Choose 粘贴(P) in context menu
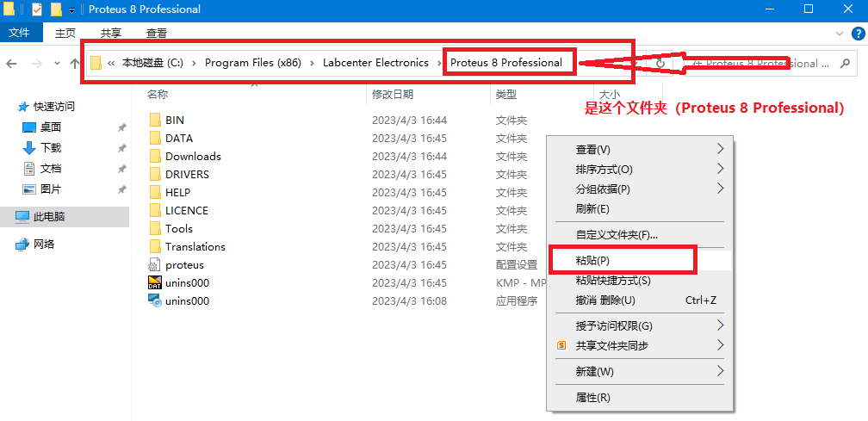The height and width of the screenshot is (421, 868). pos(592,260)
